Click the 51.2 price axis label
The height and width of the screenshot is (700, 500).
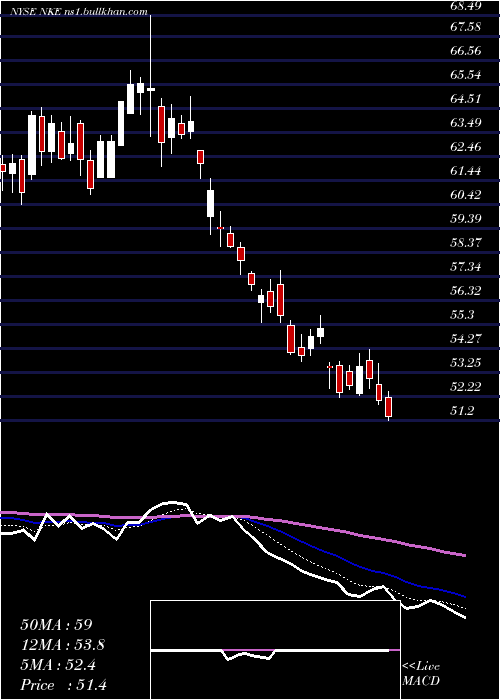(462, 411)
